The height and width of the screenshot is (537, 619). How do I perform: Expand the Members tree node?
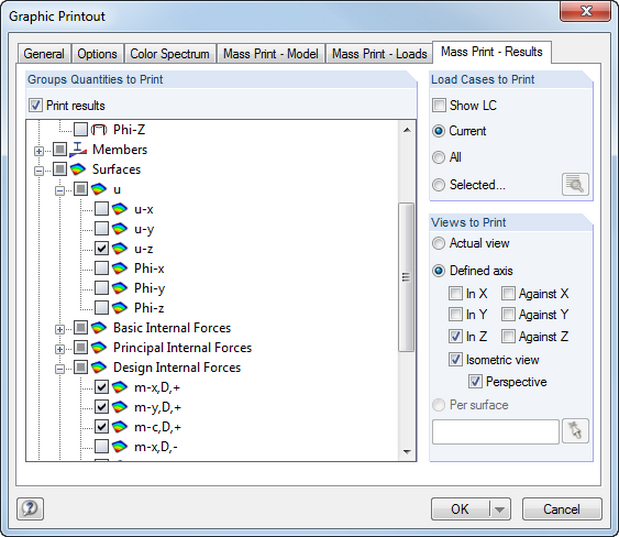(39, 150)
